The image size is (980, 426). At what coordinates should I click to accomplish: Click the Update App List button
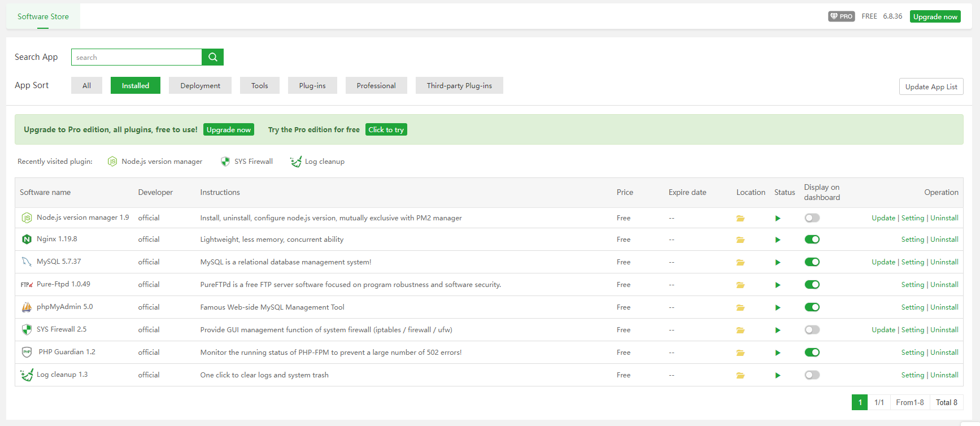point(931,87)
